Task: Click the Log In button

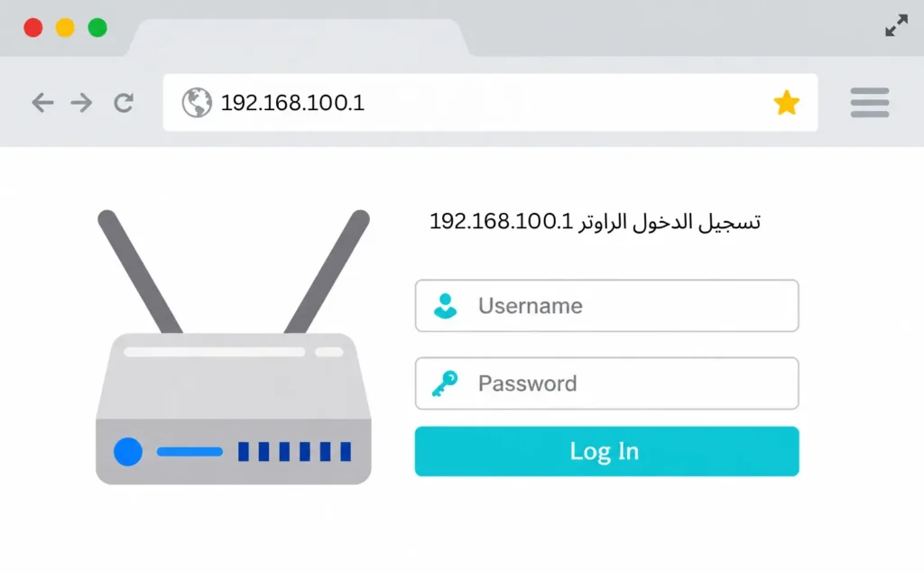Action: click(x=607, y=451)
